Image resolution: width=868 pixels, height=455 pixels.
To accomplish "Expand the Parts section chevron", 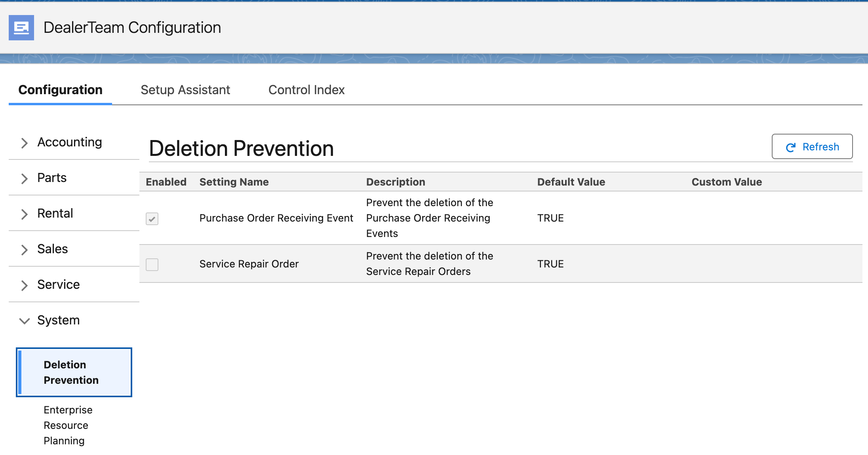I will (25, 178).
